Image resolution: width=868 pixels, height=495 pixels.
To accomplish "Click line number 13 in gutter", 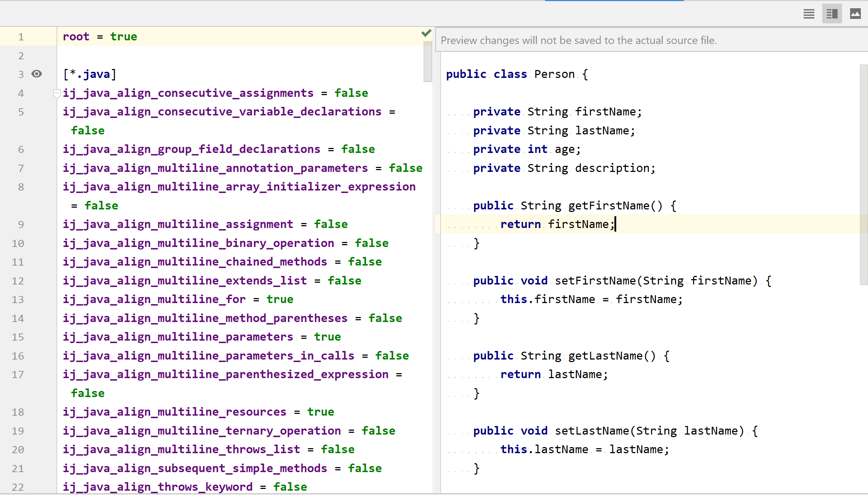I will pos(18,300).
